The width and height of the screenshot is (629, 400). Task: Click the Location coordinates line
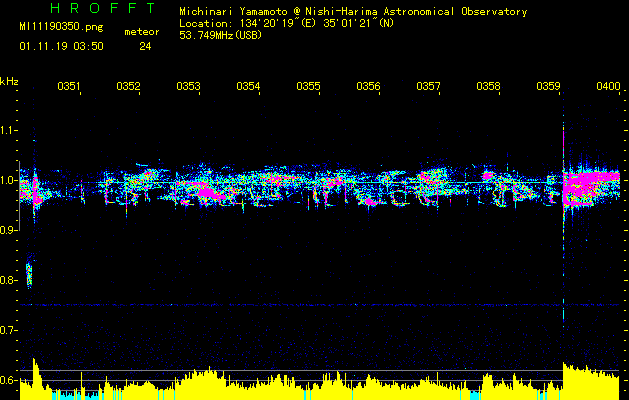(287, 23)
